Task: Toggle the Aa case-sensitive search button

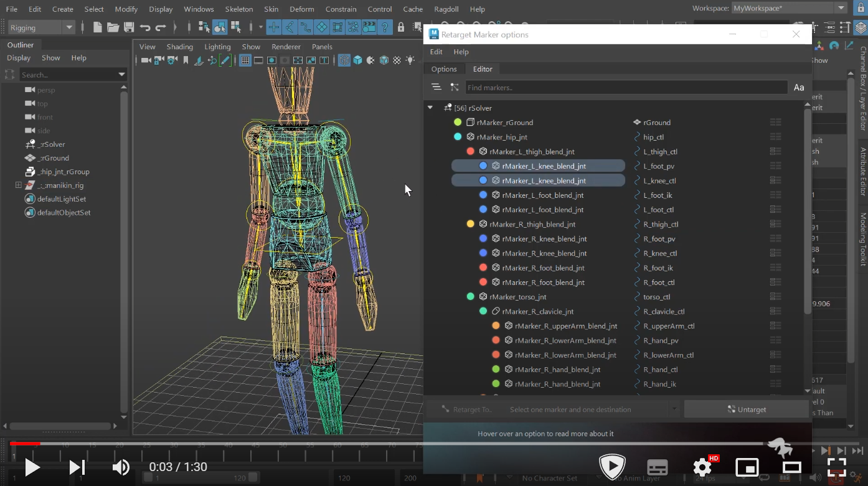Action: click(799, 88)
